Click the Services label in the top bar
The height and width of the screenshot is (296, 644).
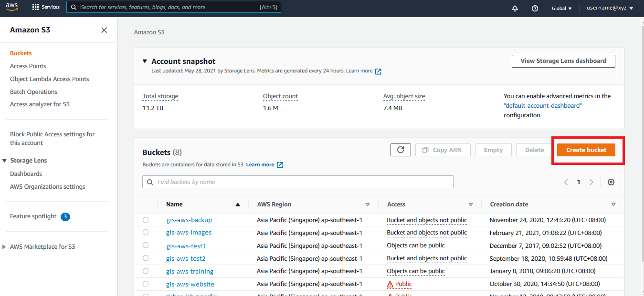point(51,7)
